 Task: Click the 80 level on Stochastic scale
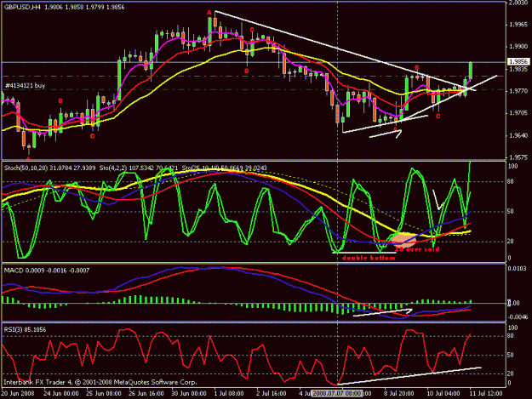click(x=511, y=182)
